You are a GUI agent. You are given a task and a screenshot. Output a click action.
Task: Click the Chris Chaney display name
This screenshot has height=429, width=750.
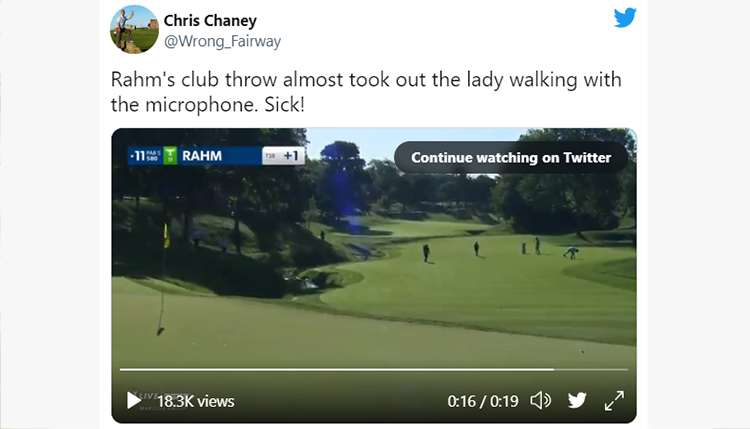point(210,21)
